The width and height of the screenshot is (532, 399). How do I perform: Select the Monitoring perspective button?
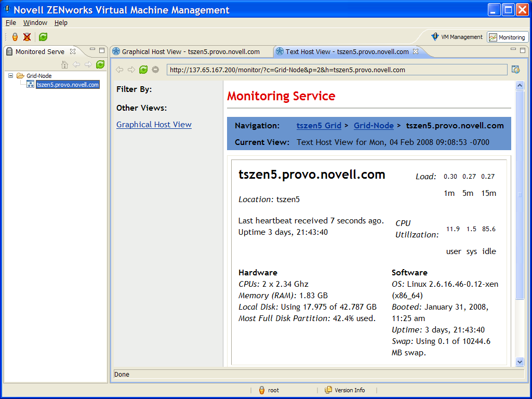(508, 37)
